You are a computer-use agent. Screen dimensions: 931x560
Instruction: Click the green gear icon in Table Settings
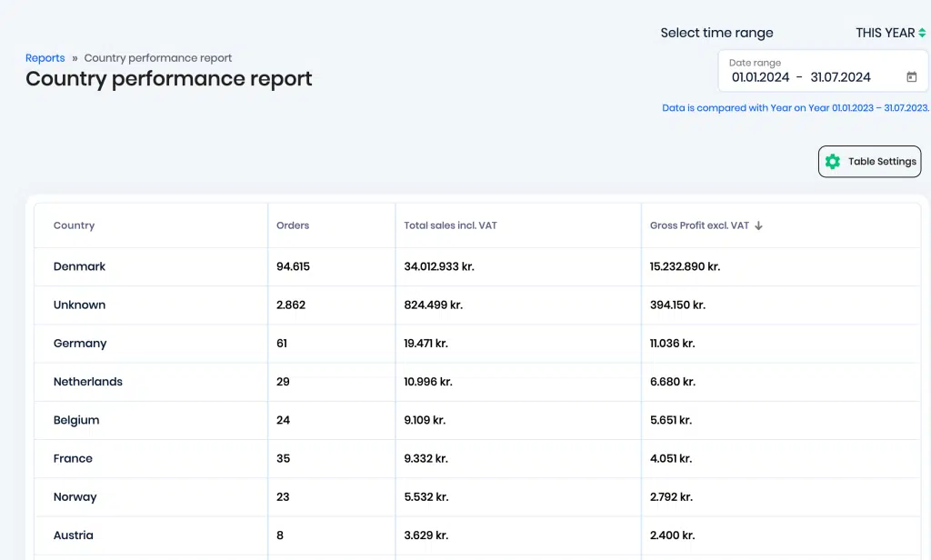(x=833, y=162)
